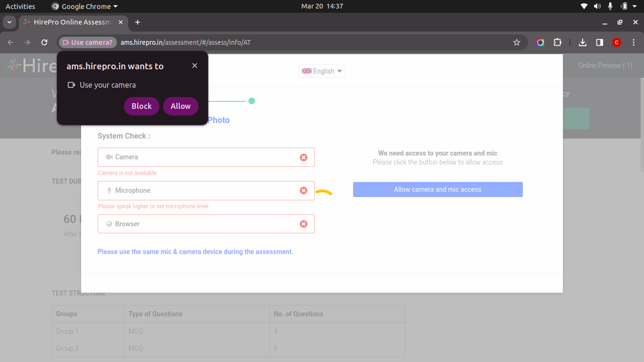Click the volume status icon
644x362 pixels.
[597, 6]
